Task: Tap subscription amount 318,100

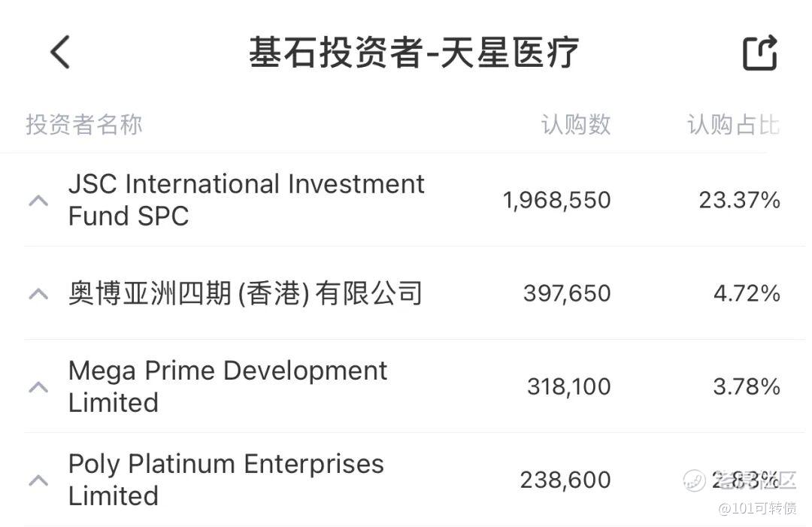Action: coord(568,386)
